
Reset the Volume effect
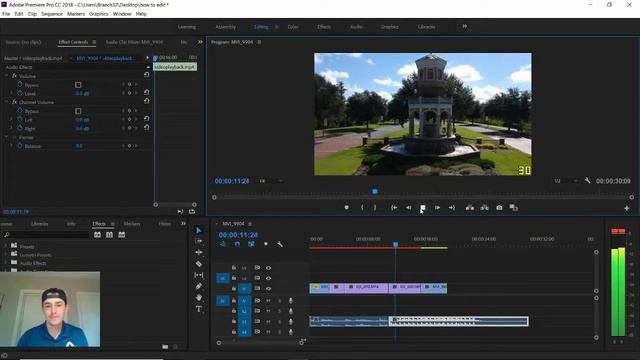(147, 75)
